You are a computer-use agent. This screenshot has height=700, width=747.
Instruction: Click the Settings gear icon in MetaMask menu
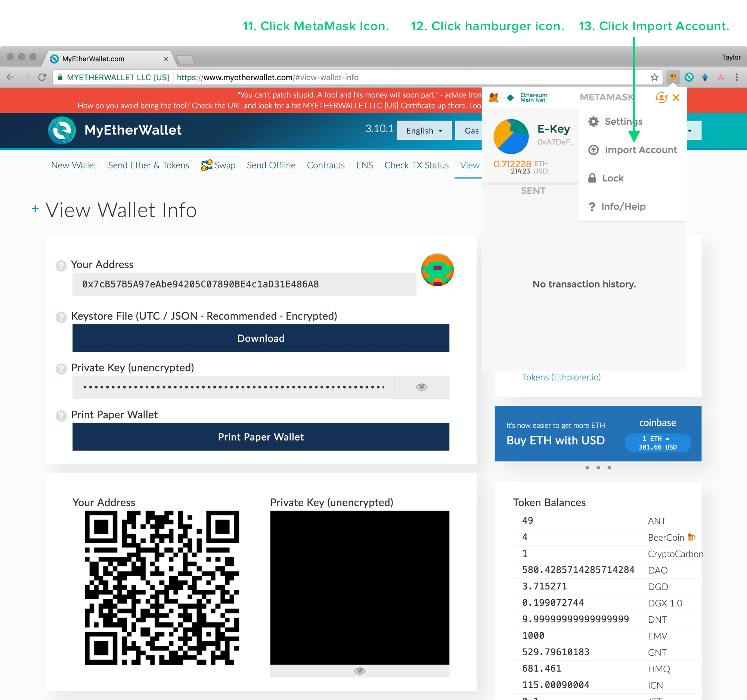tap(593, 121)
